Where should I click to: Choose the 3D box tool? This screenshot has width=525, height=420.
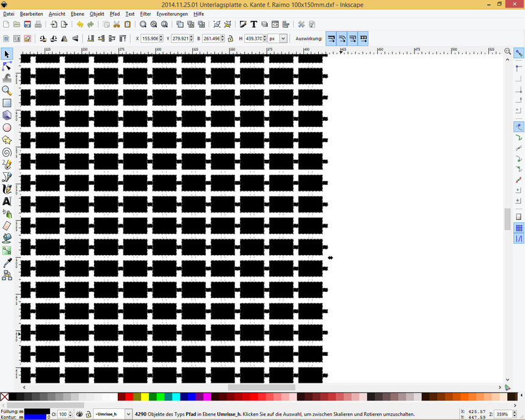click(7, 115)
